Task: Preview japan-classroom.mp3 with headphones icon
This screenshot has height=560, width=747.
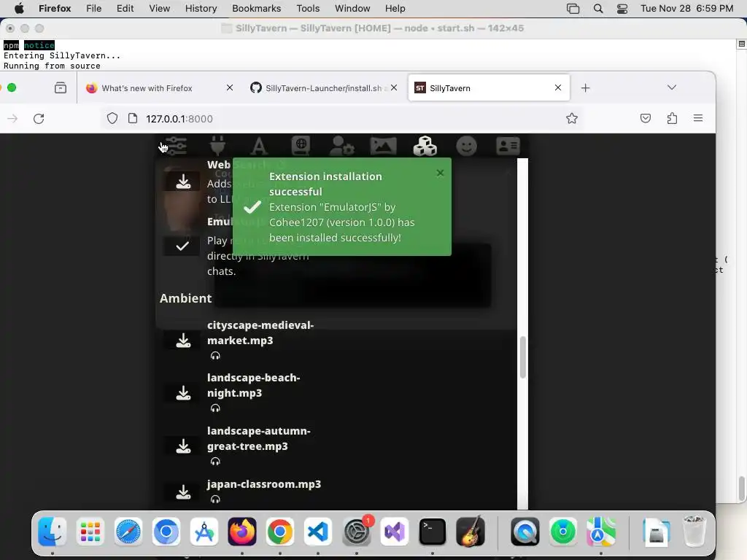Action: point(215,499)
